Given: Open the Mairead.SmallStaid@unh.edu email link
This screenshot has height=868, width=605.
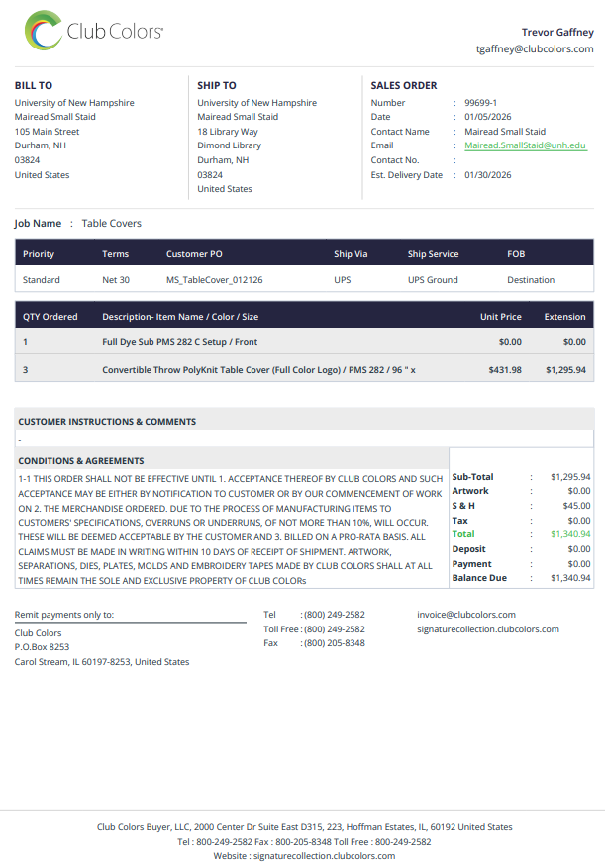Looking at the screenshot, I should [x=525, y=145].
